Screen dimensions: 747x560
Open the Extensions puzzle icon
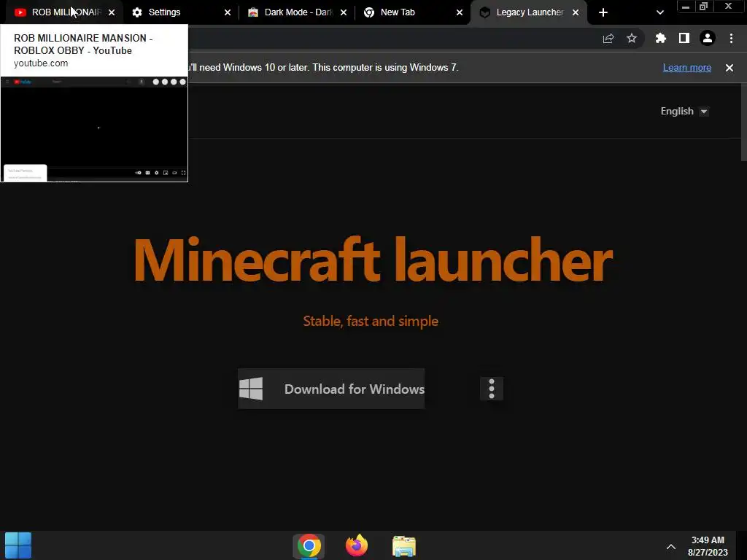(x=660, y=38)
